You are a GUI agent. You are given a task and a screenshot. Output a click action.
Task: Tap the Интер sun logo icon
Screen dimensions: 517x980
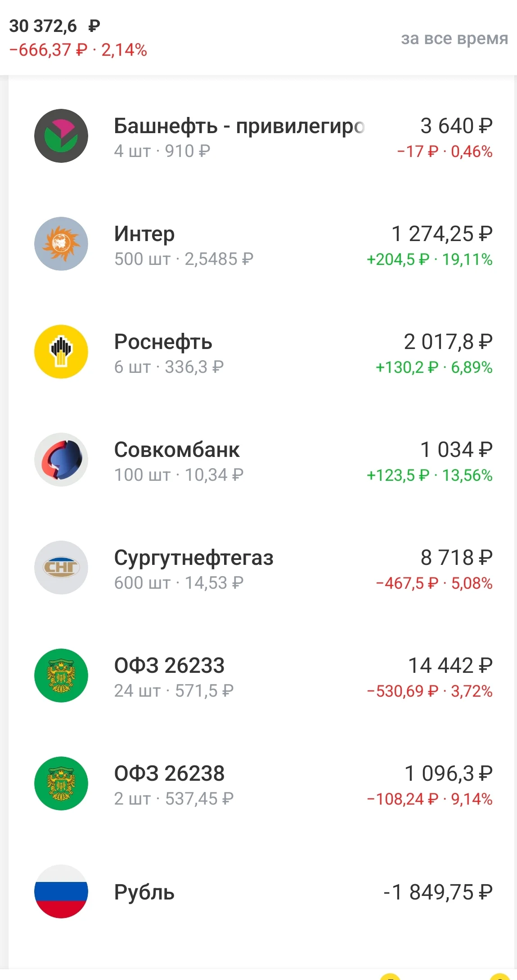click(61, 244)
